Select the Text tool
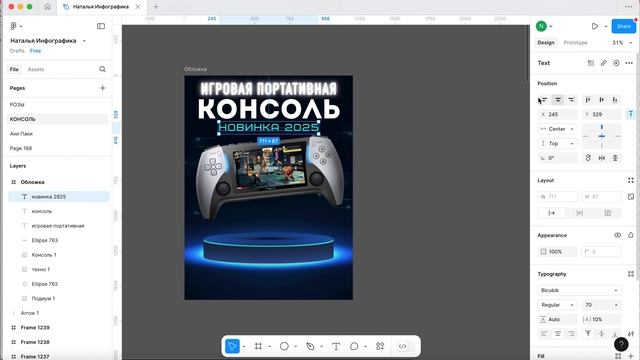Viewport: 640px width, 360px height. coord(336,346)
